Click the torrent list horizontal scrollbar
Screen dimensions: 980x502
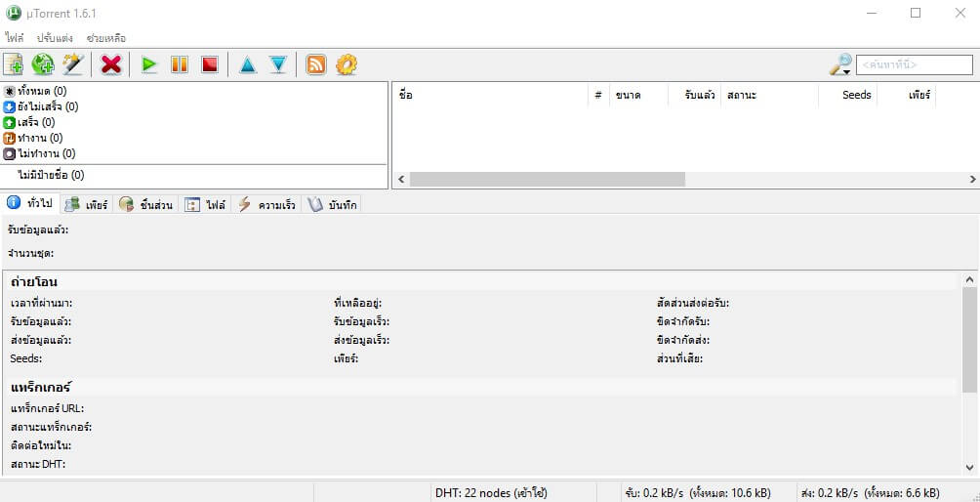pyautogui.click(x=547, y=180)
